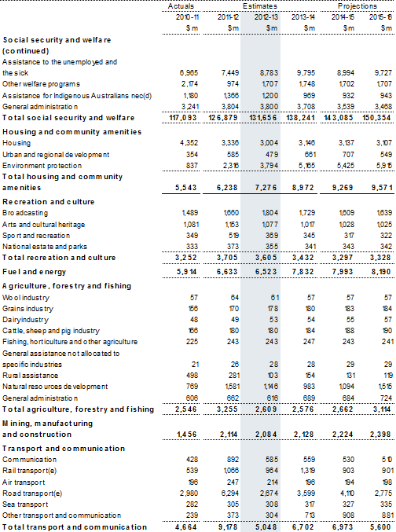Click 'Agriculture, forestry and fishing' section heading
This screenshot has height=532, width=396.
pos(67,286)
